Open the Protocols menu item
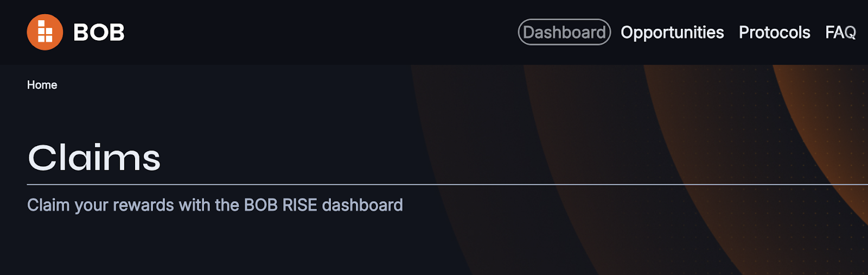868x275 pixels. click(x=774, y=33)
